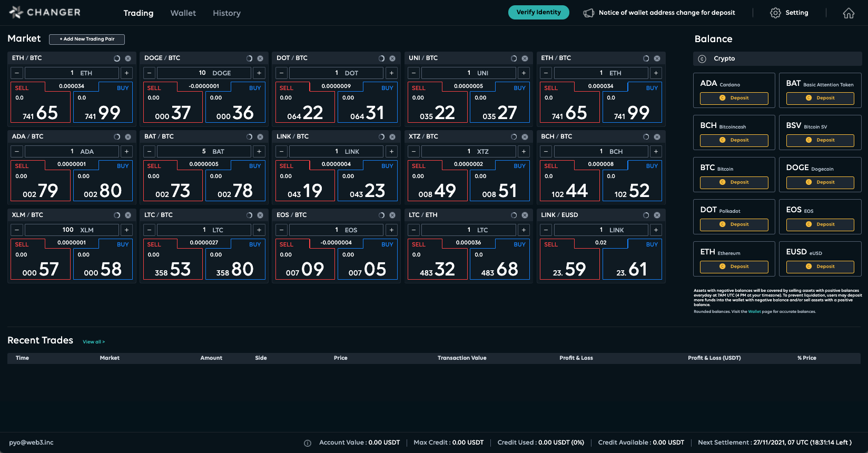Viewport: 868px width, 453px height.
Task: Click the circular refresh icon on XTZ / BTC's neighbor BCH / BTC
Action: coord(646,137)
